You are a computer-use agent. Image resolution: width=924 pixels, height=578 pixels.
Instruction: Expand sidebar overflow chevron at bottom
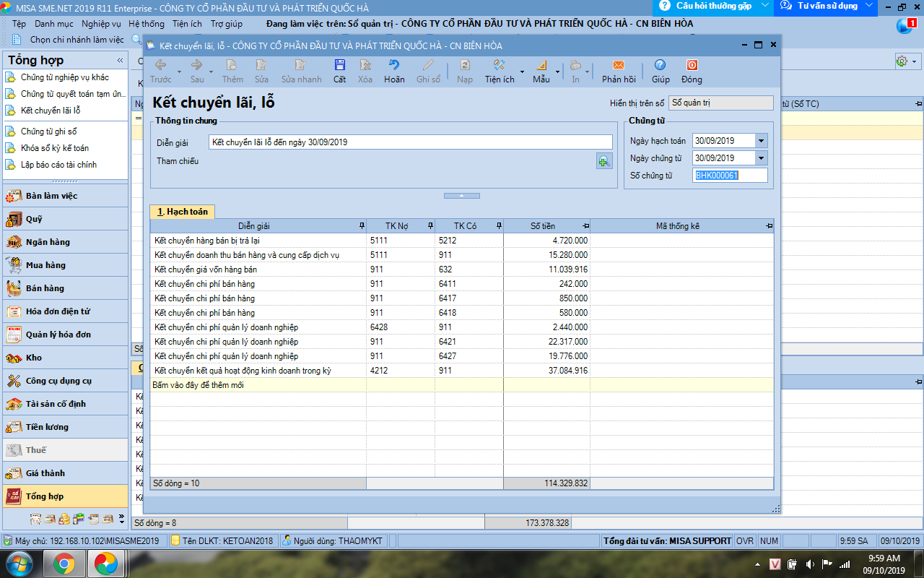click(121, 517)
